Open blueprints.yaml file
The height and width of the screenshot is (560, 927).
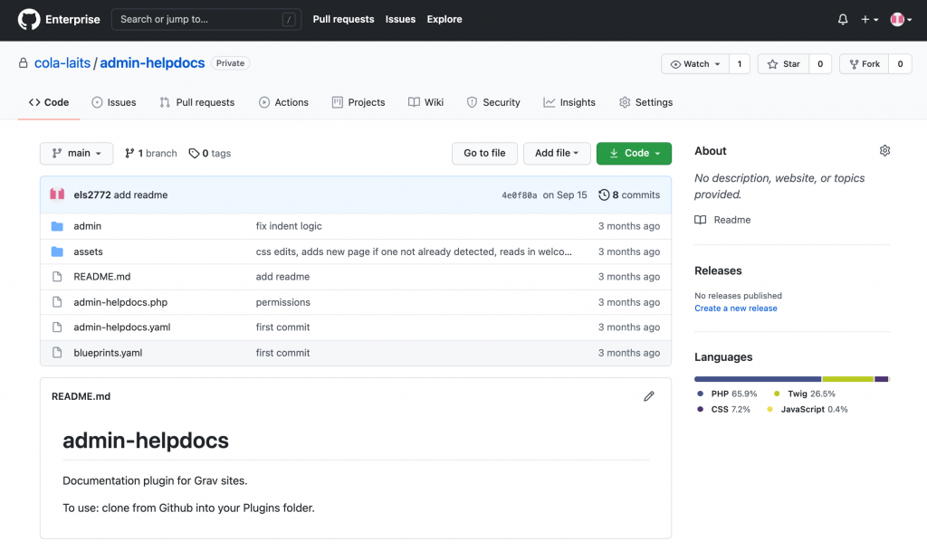click(109, 353)
